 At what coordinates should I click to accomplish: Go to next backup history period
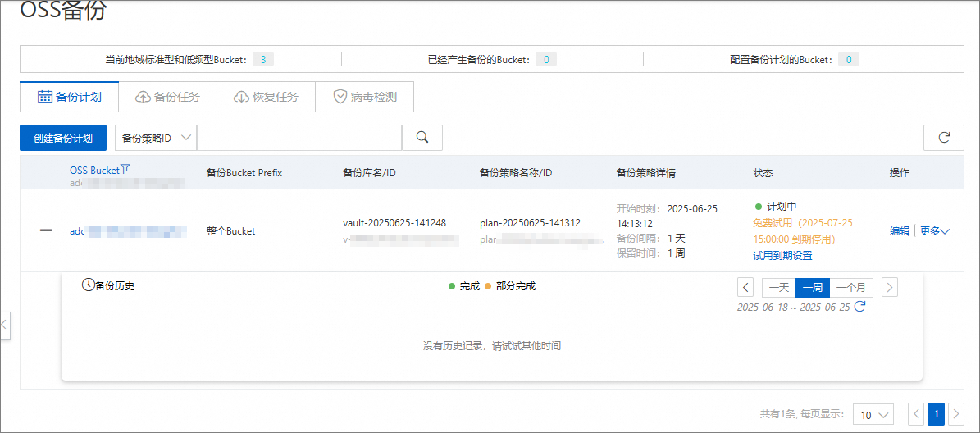click(889, 288)
